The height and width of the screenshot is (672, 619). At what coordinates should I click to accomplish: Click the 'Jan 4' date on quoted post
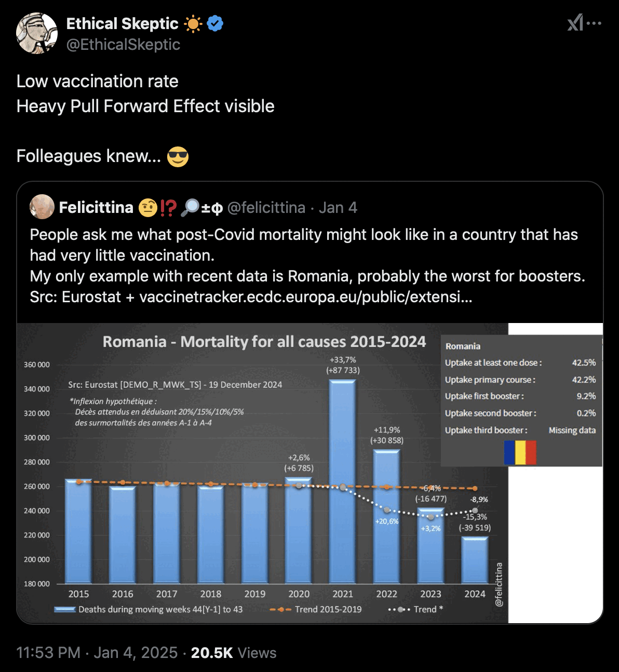[338, 208]
